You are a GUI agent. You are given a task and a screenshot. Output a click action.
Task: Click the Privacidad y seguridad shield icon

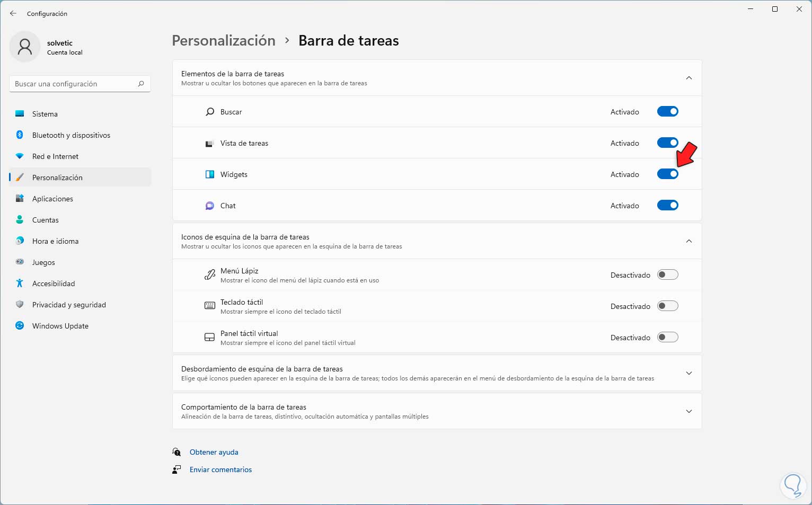click(x=20, y=305)
